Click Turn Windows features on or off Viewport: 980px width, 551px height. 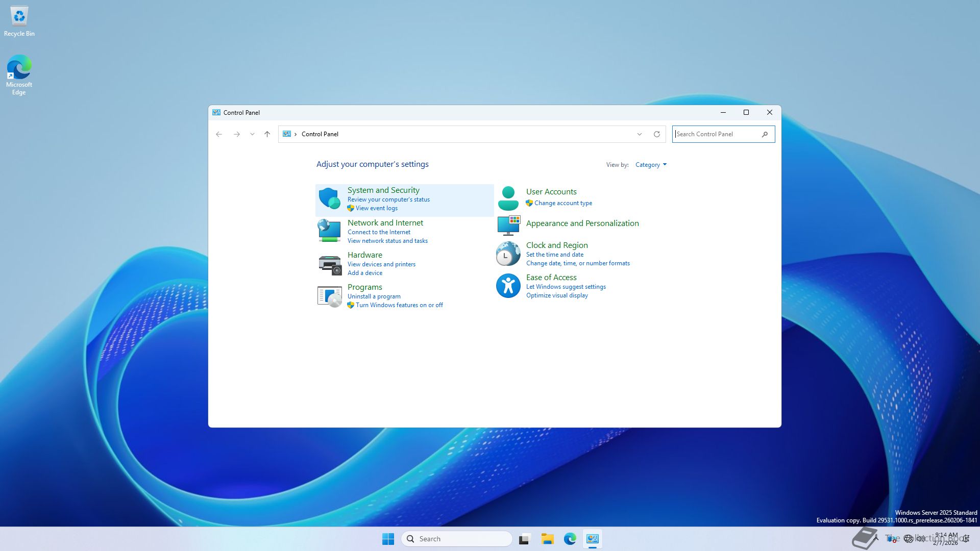[399, 305]
